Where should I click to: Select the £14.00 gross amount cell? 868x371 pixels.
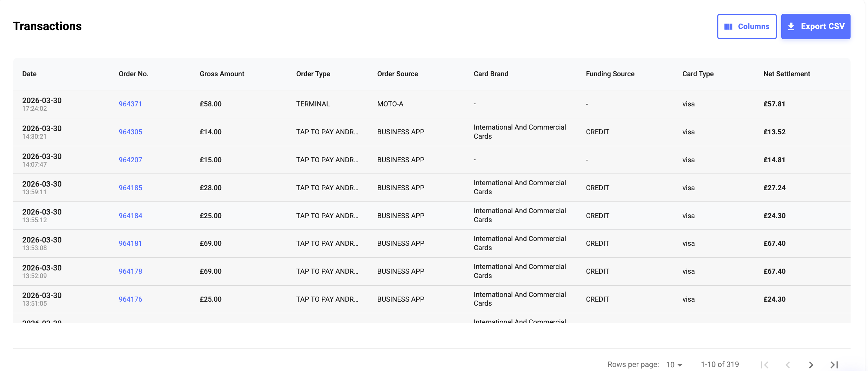tap(211, 132)
